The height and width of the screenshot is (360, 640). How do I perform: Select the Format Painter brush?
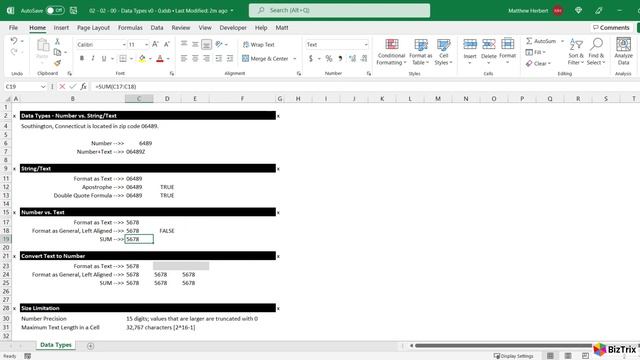point(58,63)
